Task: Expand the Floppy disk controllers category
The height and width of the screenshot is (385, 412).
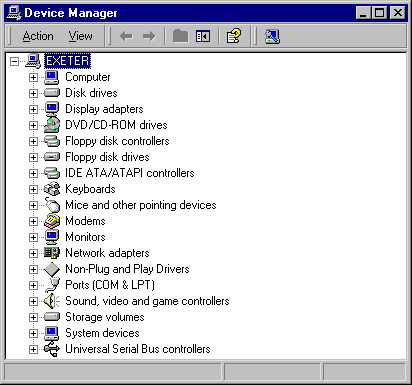Action: click(33, 141)
